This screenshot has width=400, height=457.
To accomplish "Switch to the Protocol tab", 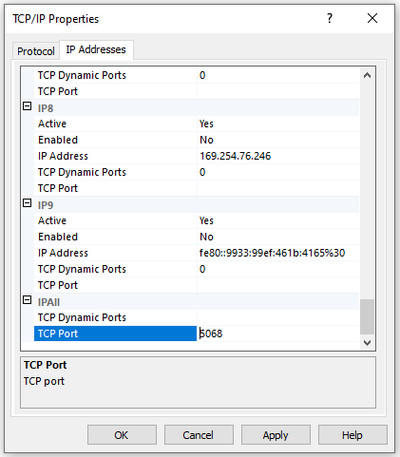I will coord(36,51).
